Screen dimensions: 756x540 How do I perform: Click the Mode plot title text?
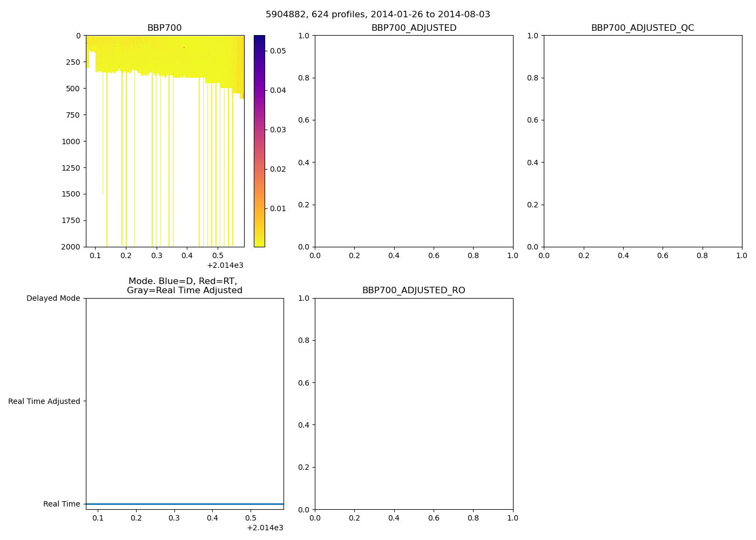184,286
